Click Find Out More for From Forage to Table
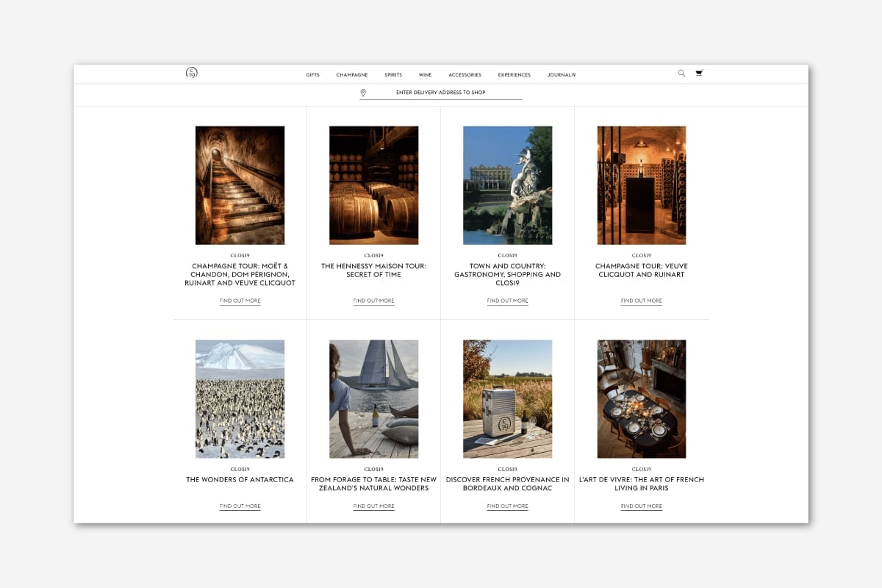This screenshot has width=882, height=588. click(373, 506)
